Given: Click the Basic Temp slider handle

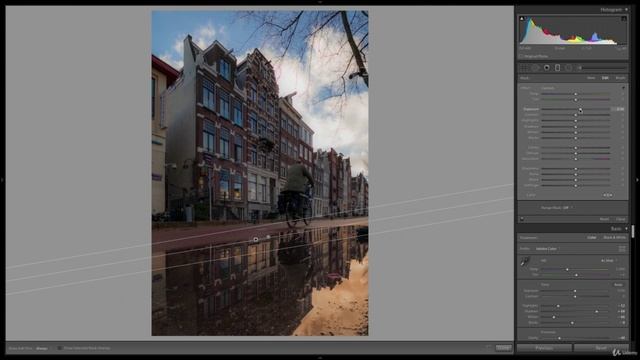Looking at the screenshot, I should [567, 269].
